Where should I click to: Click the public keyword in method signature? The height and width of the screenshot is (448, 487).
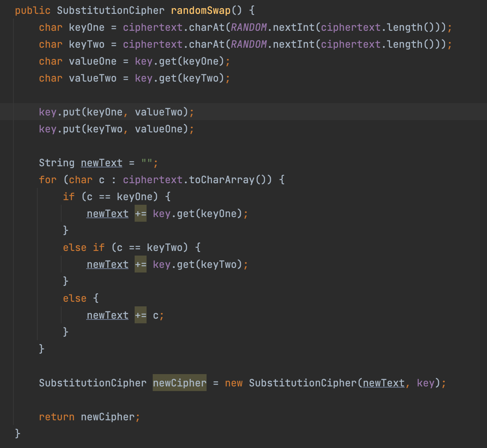pos(33,10)
